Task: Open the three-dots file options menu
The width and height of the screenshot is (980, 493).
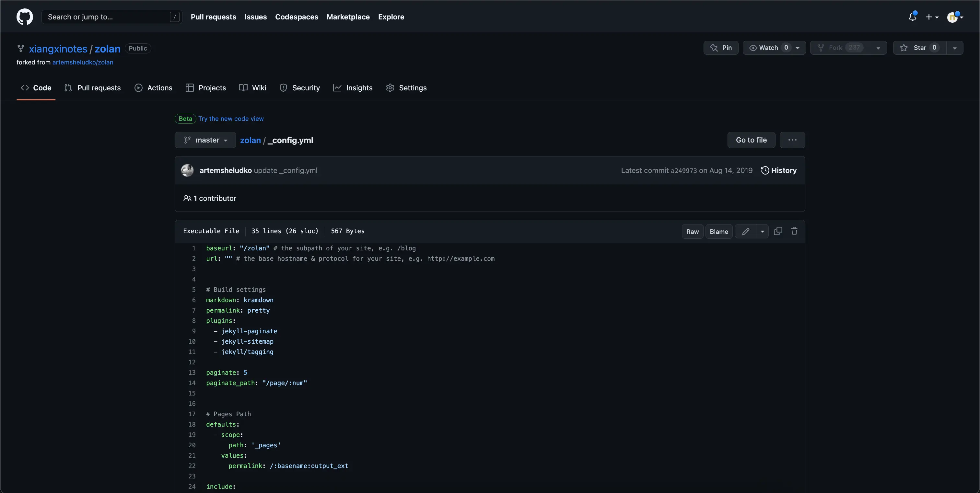Action: (792, 140)
